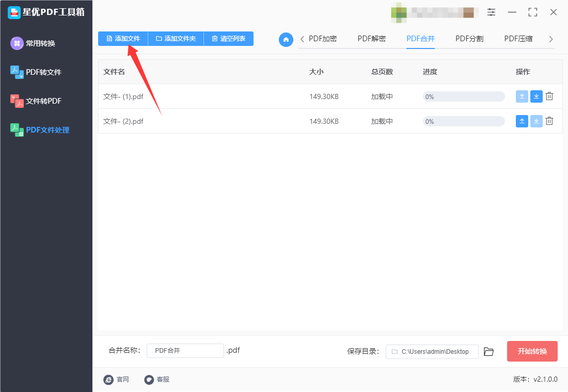The height and width of the screenshot is (392, 568).
Task: Select the PDF文件处理 sidebar section
Action: pos(40,130)
